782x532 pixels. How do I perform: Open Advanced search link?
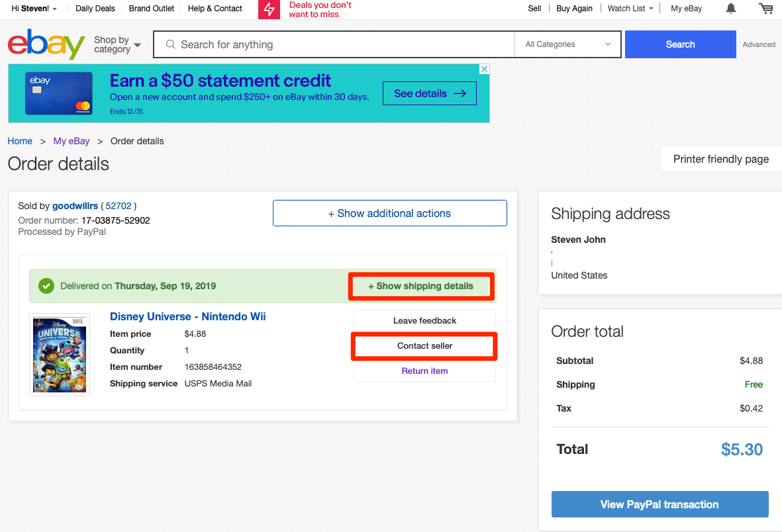[759, 44]
